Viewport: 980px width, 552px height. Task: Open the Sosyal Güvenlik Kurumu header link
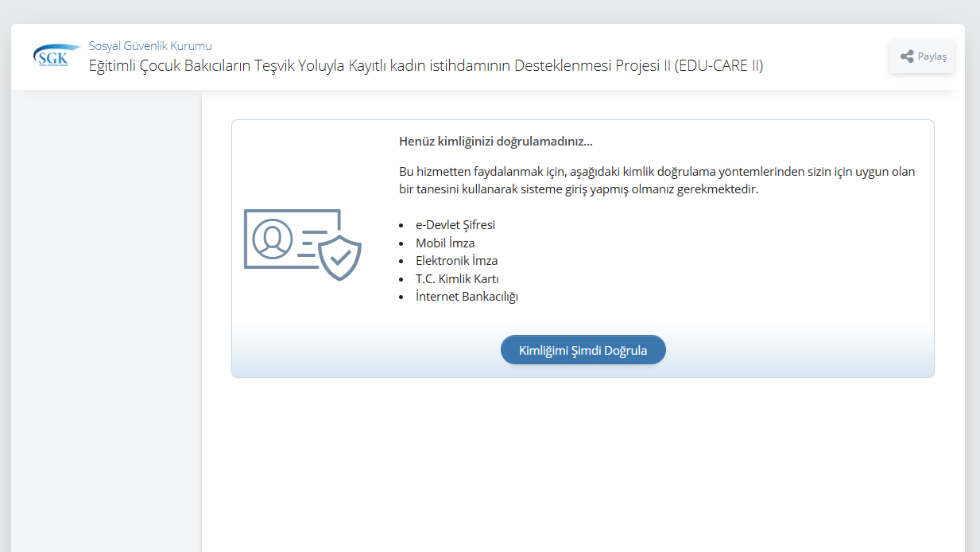click(149, 45)
